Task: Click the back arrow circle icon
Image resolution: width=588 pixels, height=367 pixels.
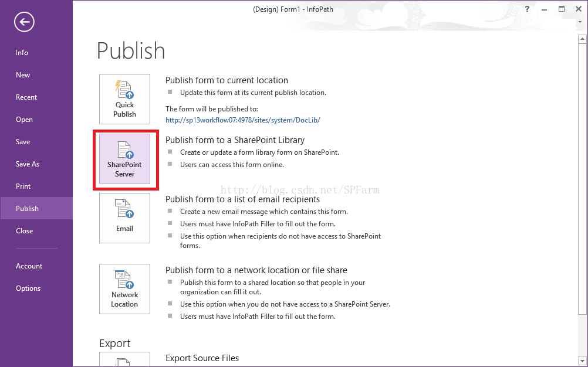Action: pyautogui.click(x=25, y=22)
